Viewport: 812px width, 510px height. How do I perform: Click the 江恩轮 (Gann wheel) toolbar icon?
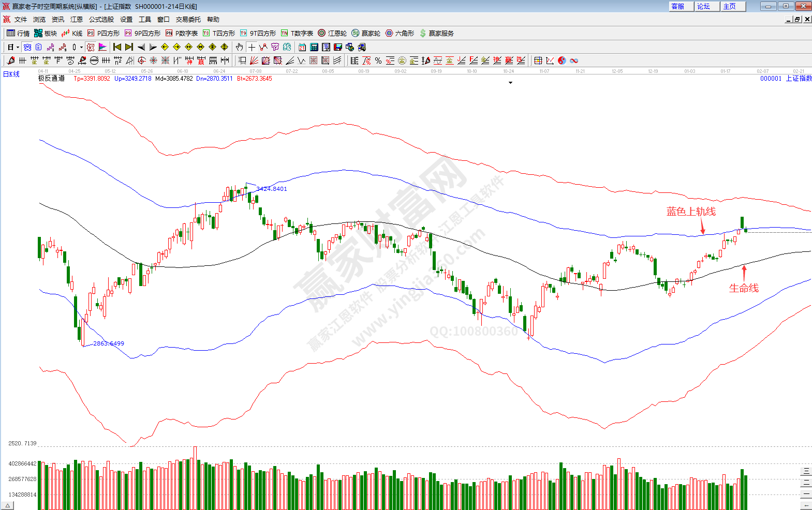pos(332,33)
